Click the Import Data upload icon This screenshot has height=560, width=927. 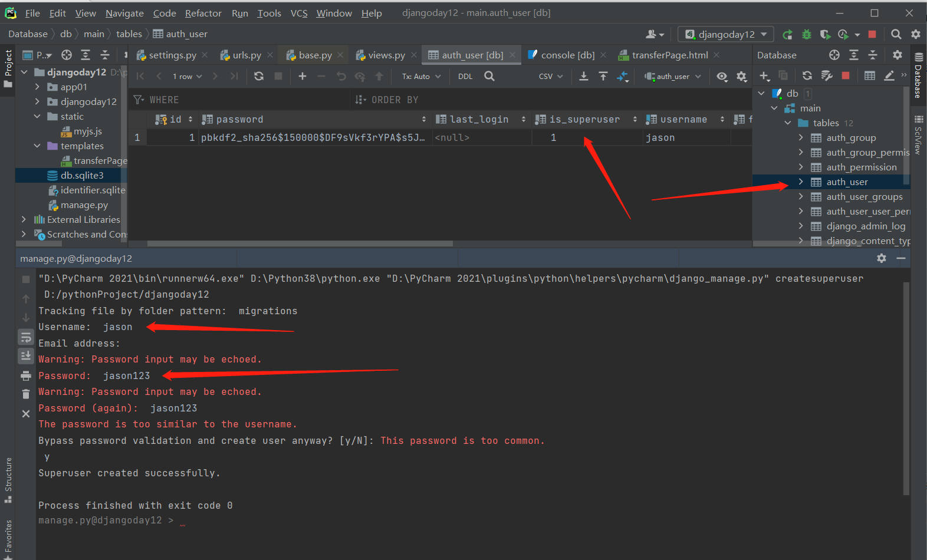click(603, 76)
